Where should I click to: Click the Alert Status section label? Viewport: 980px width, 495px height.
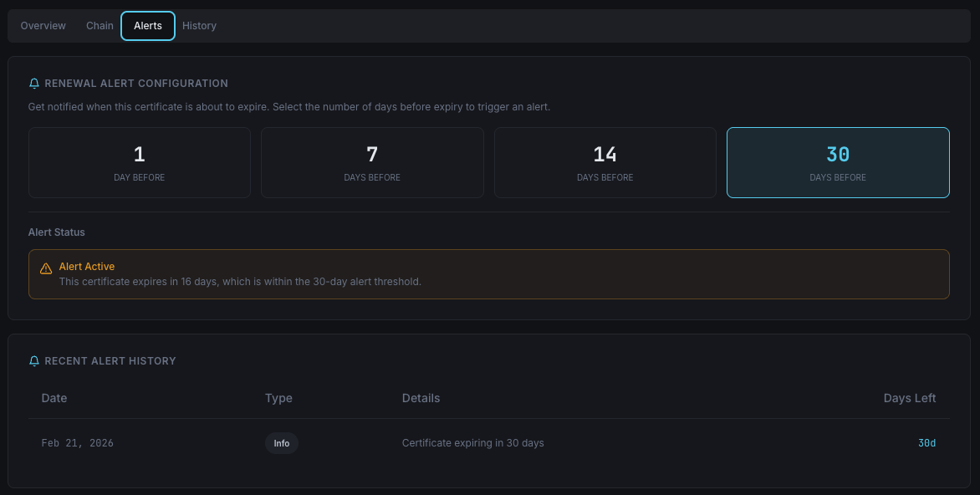pos(56,232)
